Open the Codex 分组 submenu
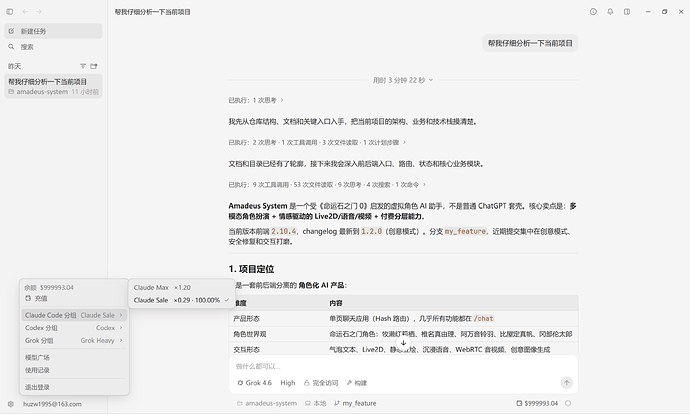This screenshot has width=690, height=414. click(x=74, y=328)
